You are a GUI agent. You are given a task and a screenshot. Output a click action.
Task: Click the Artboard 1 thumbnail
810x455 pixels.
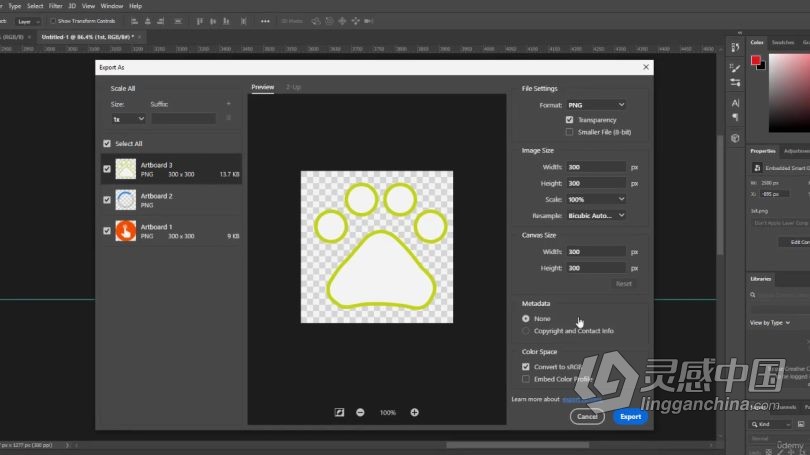pyautogui.click(x=126, y=231)
